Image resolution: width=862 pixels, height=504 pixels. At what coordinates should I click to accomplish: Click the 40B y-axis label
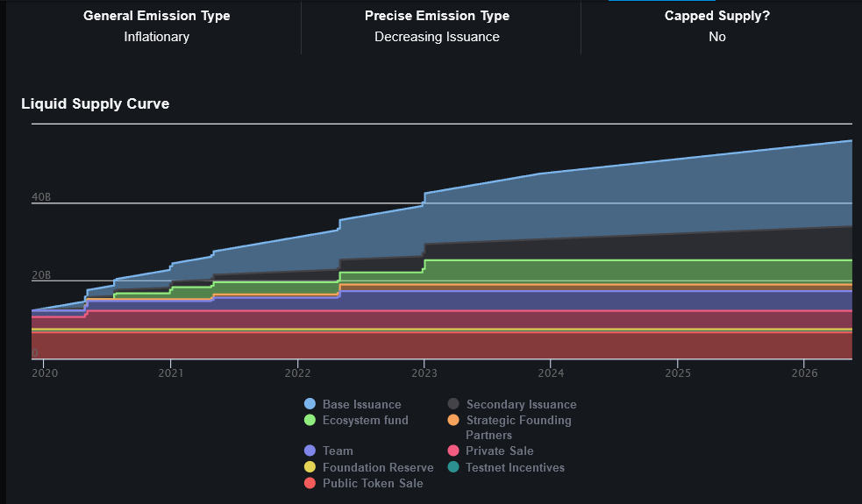(41, 197)
